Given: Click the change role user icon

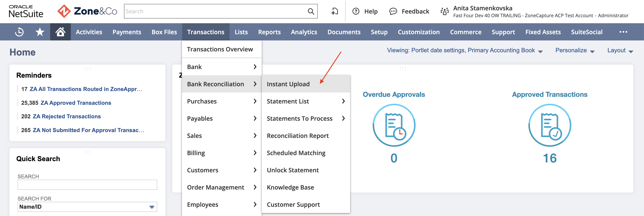Looking at the screenshot, I should [x=444, y=11].
